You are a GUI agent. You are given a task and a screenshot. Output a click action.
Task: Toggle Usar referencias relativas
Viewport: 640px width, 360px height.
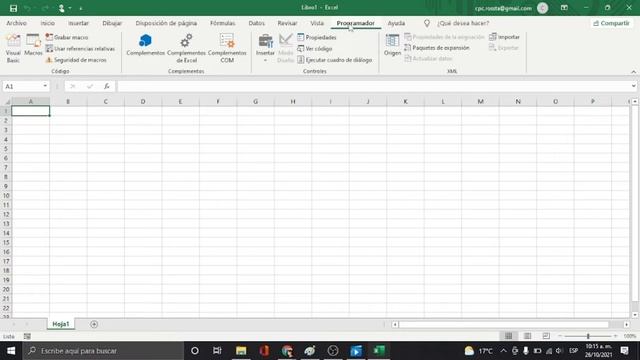[x=80, y=49]
